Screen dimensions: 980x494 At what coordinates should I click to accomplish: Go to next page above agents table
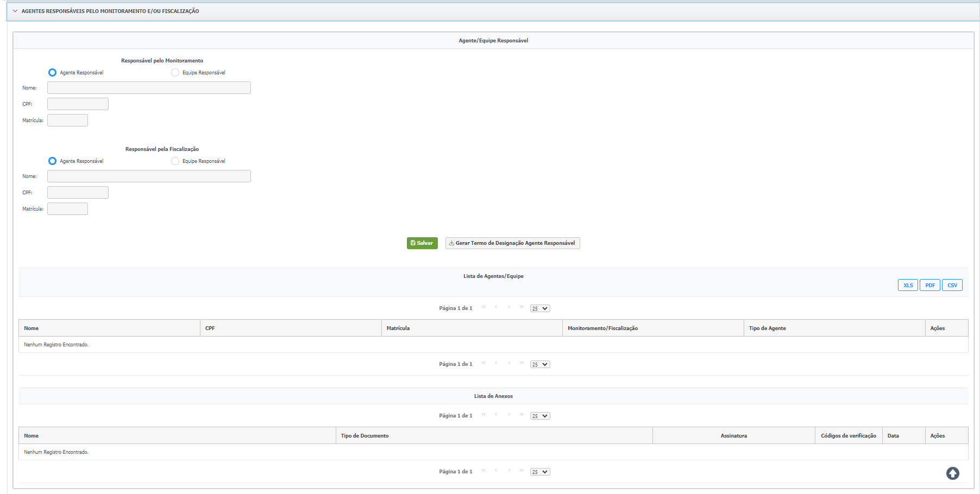509,307
